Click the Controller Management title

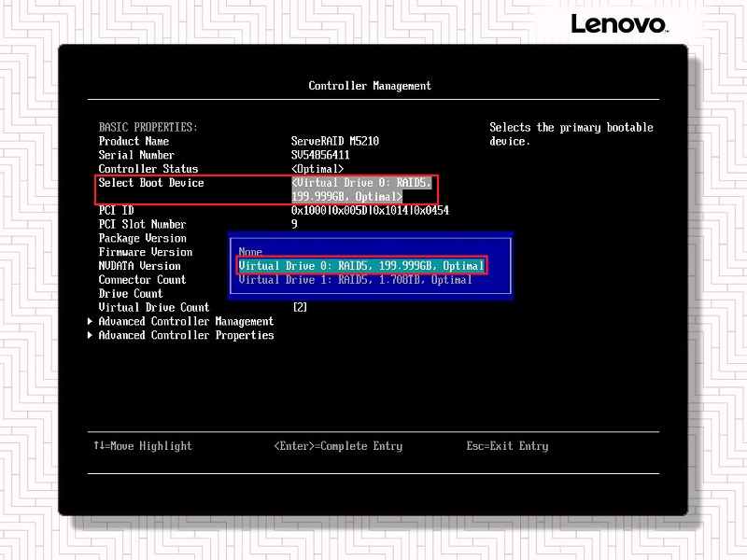370,86
